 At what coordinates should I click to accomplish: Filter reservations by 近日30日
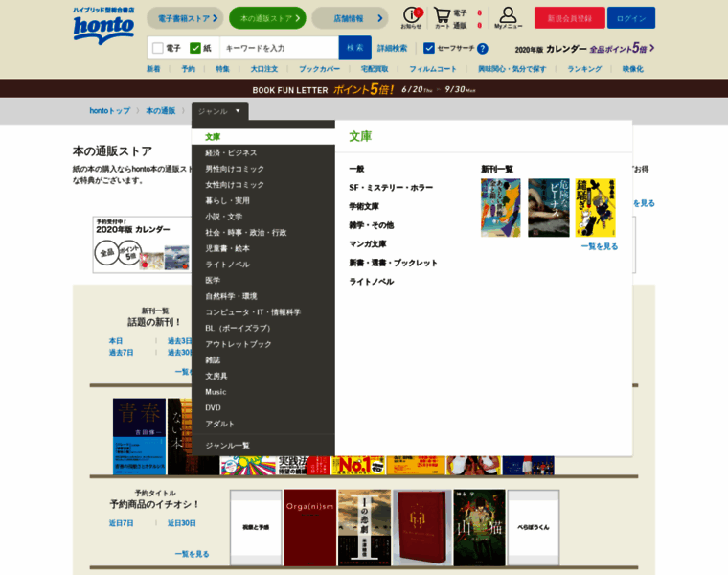click(x=182, y=523)
